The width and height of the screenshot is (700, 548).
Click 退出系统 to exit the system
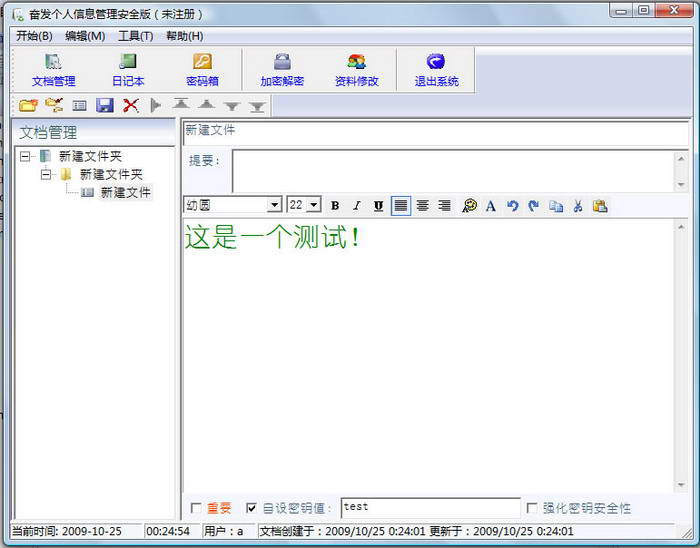click(x=436, y=70)
